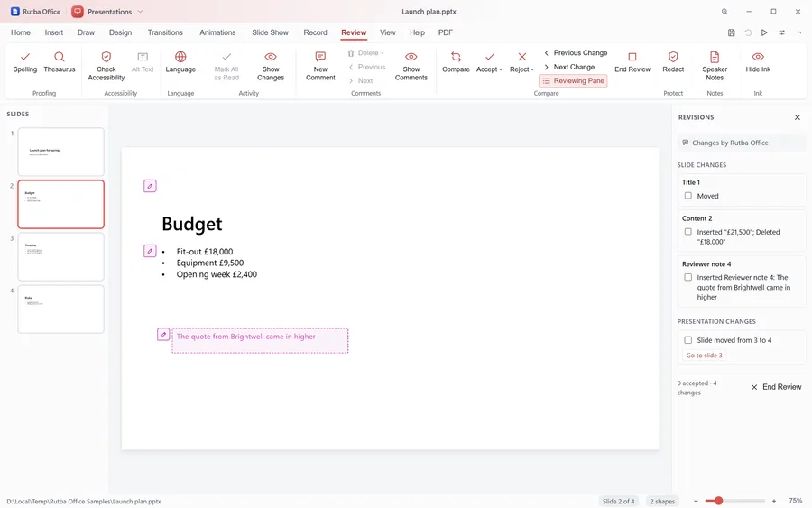Screen dimensions: 812x508
Task: Collapse the ribbon with the chevron
Action: [799, 32]
